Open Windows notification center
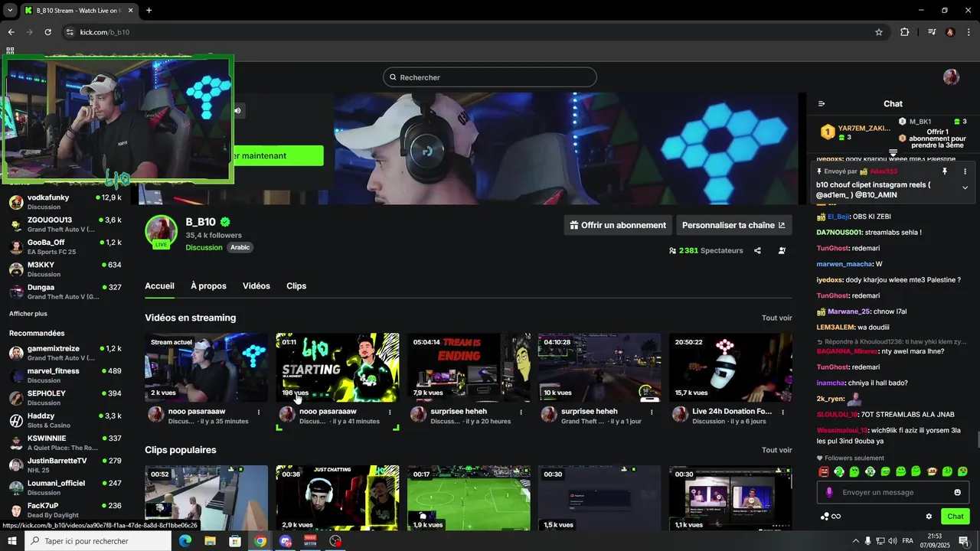980x551 pixels. (963, 541)
